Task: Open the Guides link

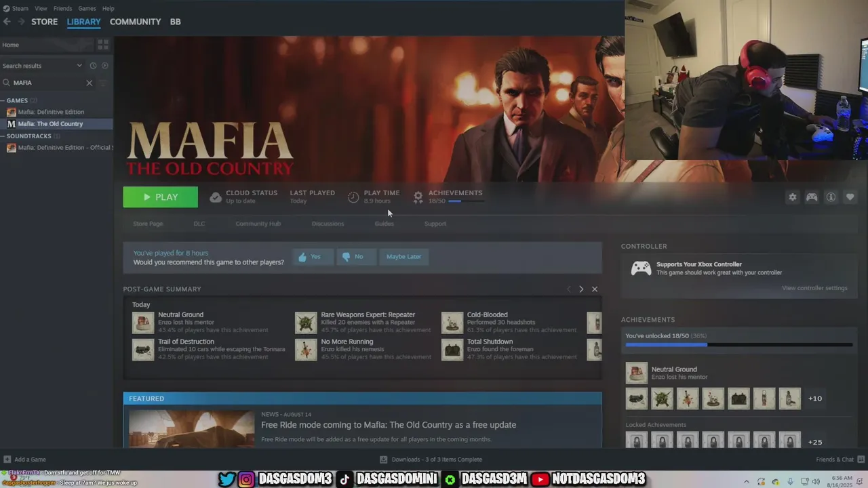Action: pos(384,224)
